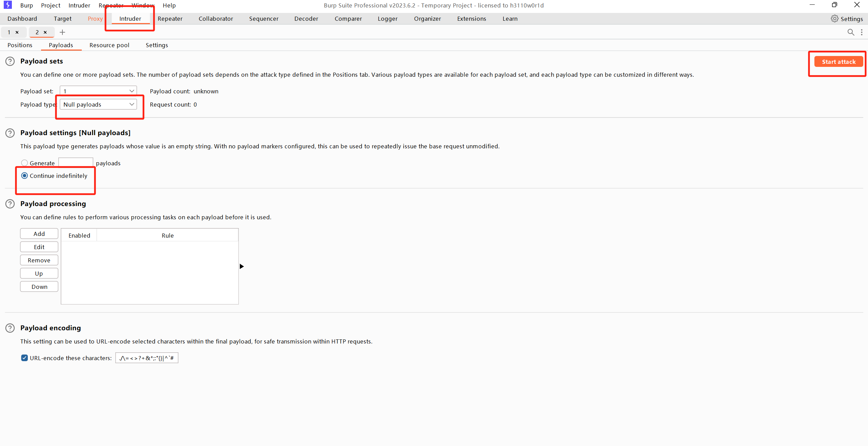Open the Resource pool sub-tab
Screen dimensions: 868x446
[x=110, y=45]
